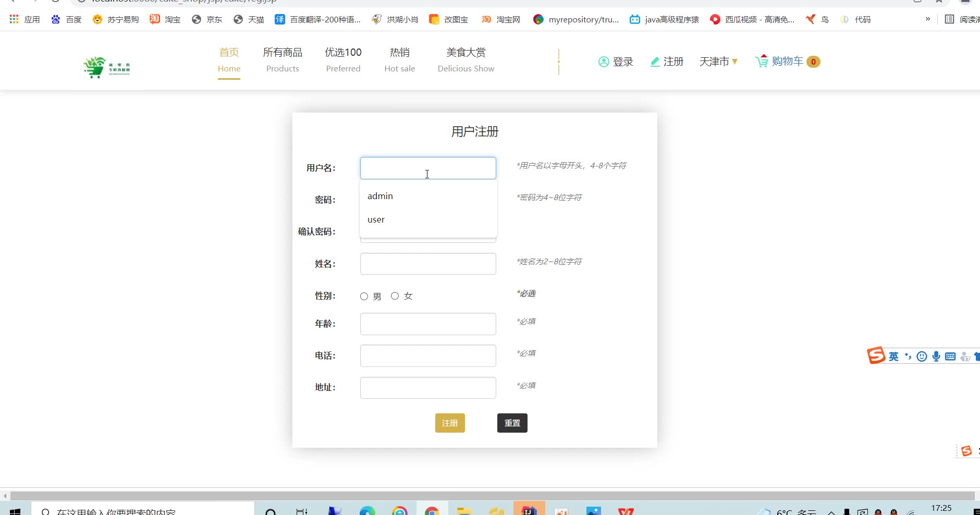
Task: Go to 所有商品 Products tab
Action: 283,60
